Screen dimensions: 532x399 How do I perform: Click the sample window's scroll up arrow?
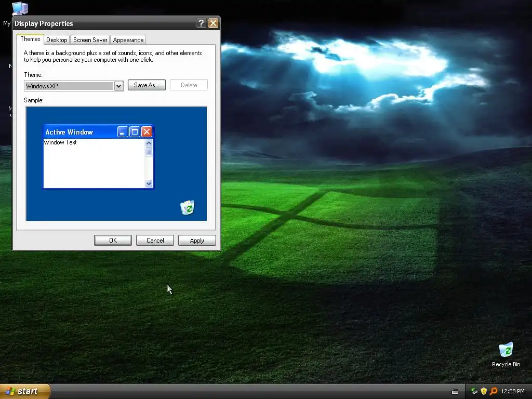[x=149, y=143]
